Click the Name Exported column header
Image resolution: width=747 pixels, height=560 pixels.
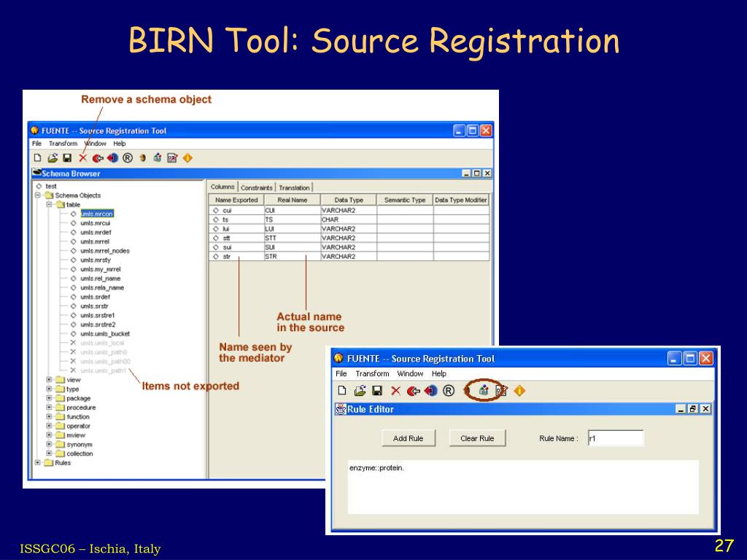(x=236, y=200)
